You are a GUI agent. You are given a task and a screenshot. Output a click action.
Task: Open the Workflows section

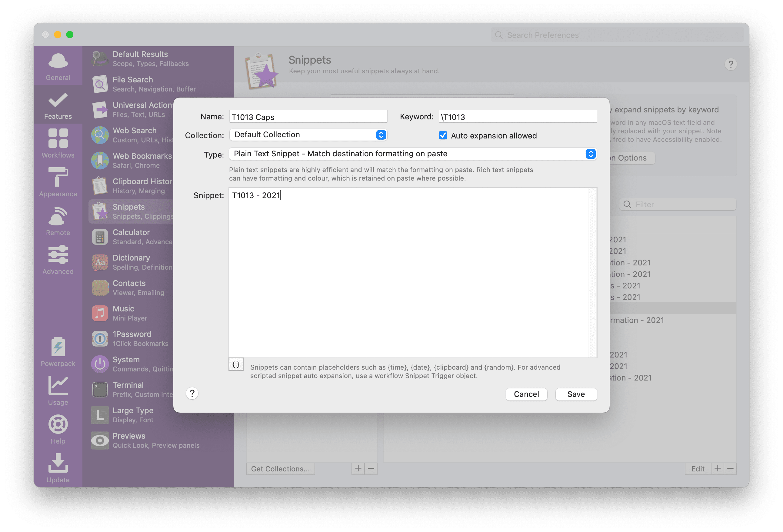(x=58, y=144)
